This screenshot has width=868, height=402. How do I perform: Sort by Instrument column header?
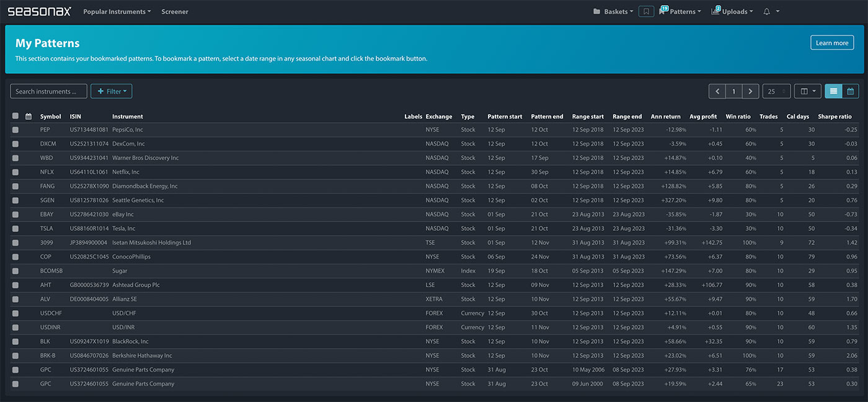[x=128, y=116]
